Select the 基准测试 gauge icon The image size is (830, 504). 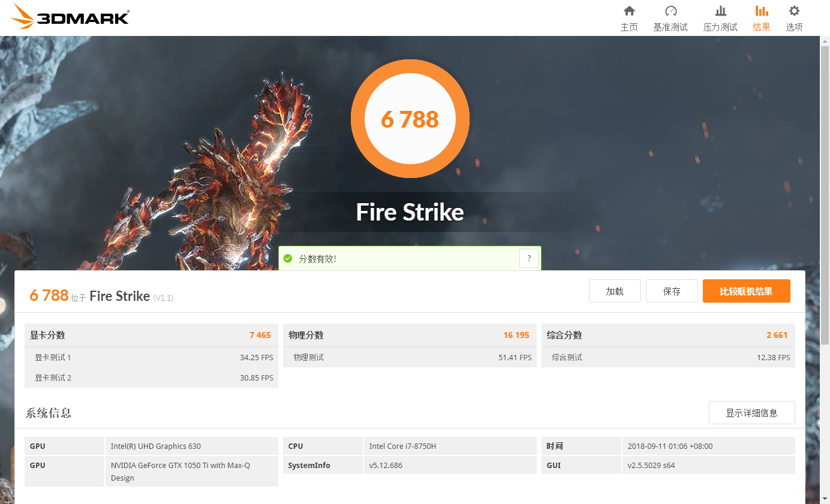670,17
